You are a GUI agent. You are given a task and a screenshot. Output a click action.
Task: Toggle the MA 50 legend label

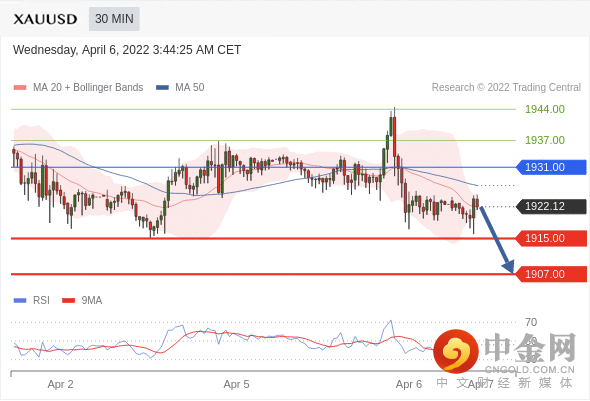pyautogui.click(x=190, y=88)
